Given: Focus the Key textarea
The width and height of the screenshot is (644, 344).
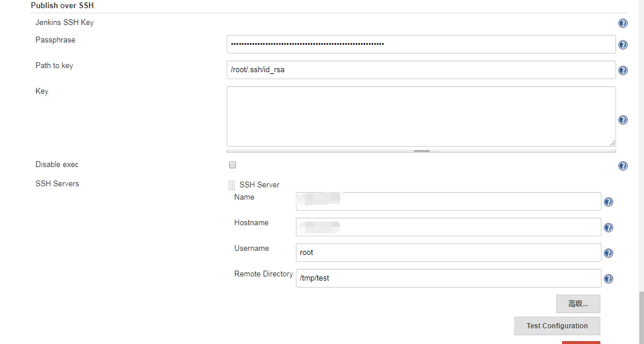Looking at the screenshot, I should pyautogui.click(x=421, y=116).
